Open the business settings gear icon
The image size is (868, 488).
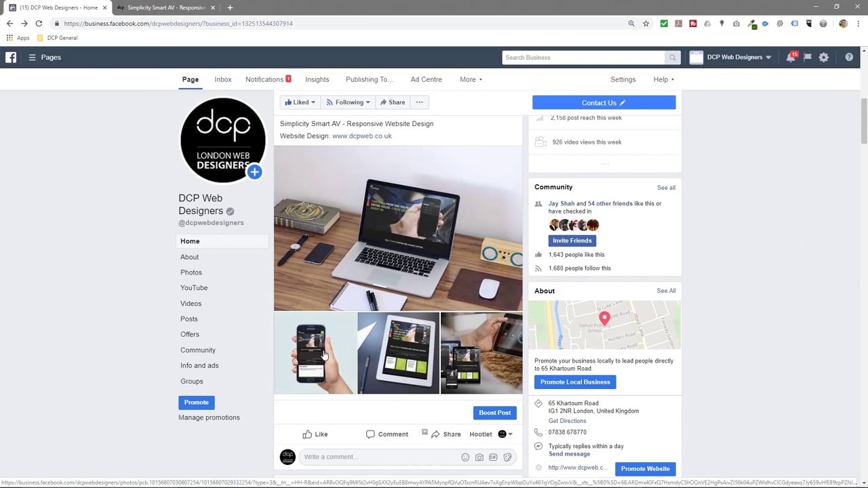(x=824, y=58)
